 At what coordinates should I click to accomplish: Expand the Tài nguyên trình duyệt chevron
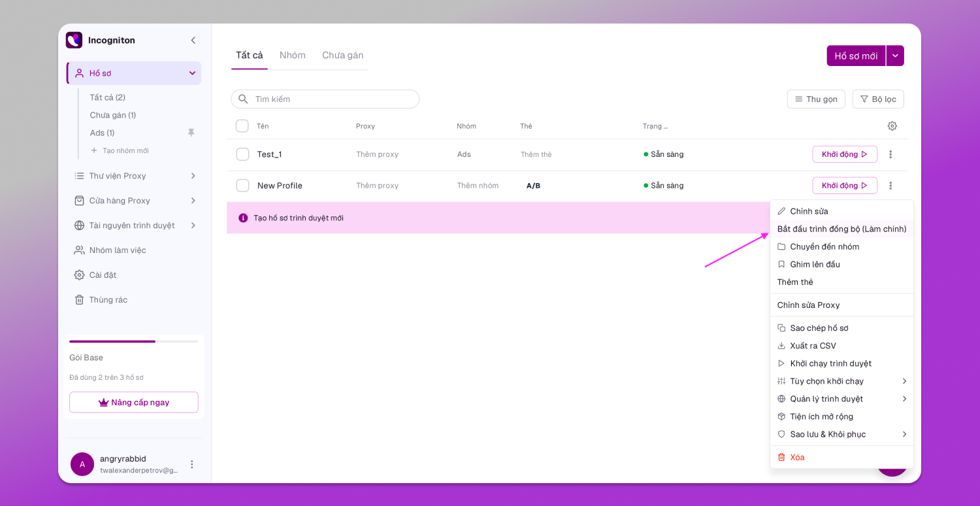point(193,226)
